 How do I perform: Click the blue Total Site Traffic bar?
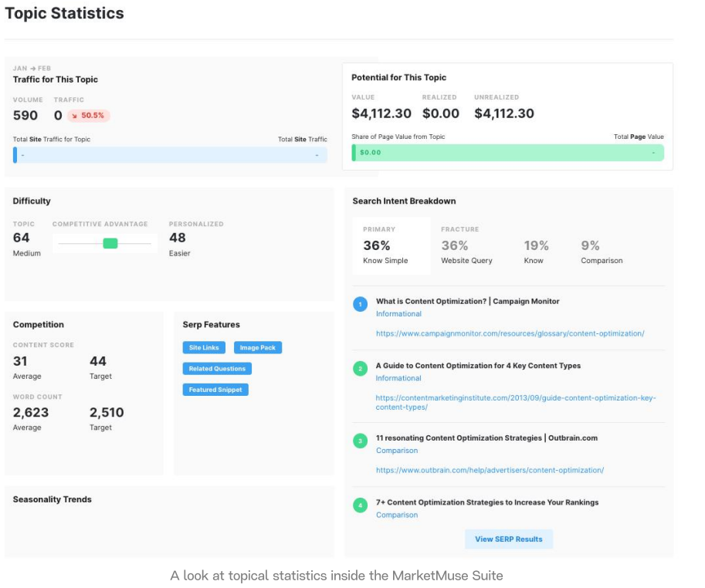click(x=170, y=155)
